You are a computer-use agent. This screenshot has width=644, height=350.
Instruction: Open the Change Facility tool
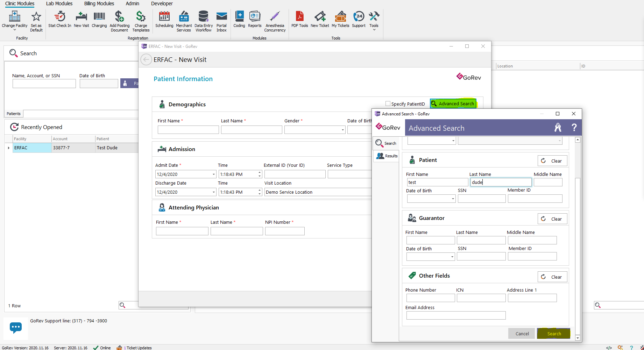[x=15, y=20]
